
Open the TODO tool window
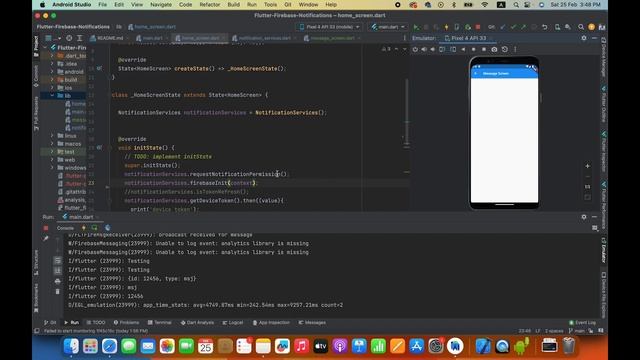pos(96,322)
